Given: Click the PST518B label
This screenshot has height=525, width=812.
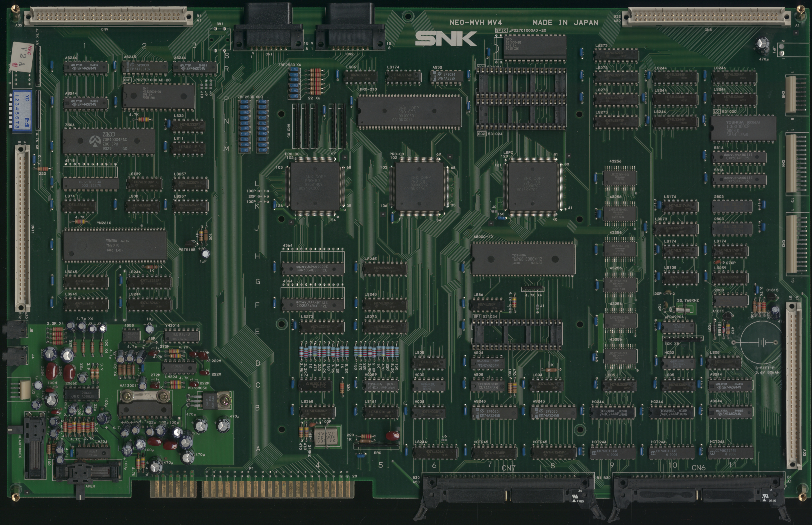Looking at the screenshot, I should pos(187,250).
